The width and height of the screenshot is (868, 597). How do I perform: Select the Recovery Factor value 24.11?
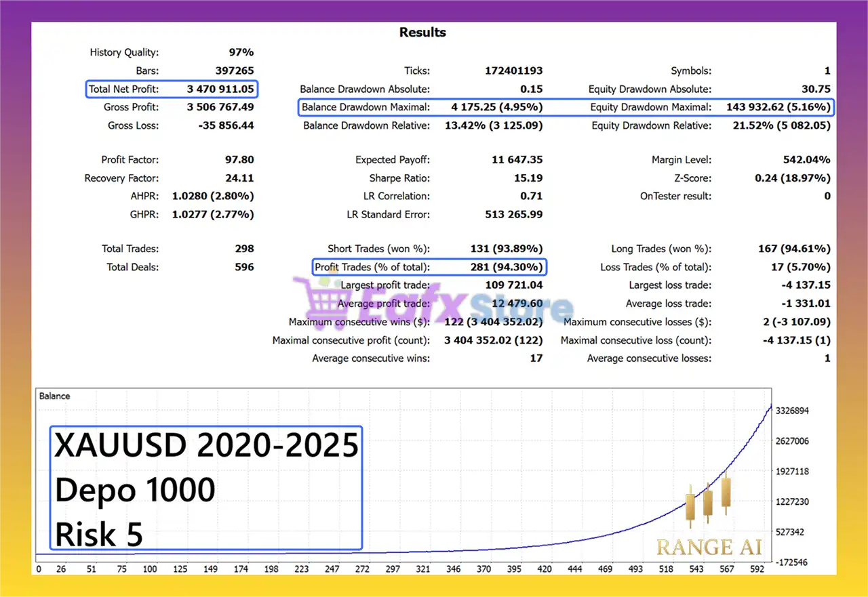(x=239, y=178)
